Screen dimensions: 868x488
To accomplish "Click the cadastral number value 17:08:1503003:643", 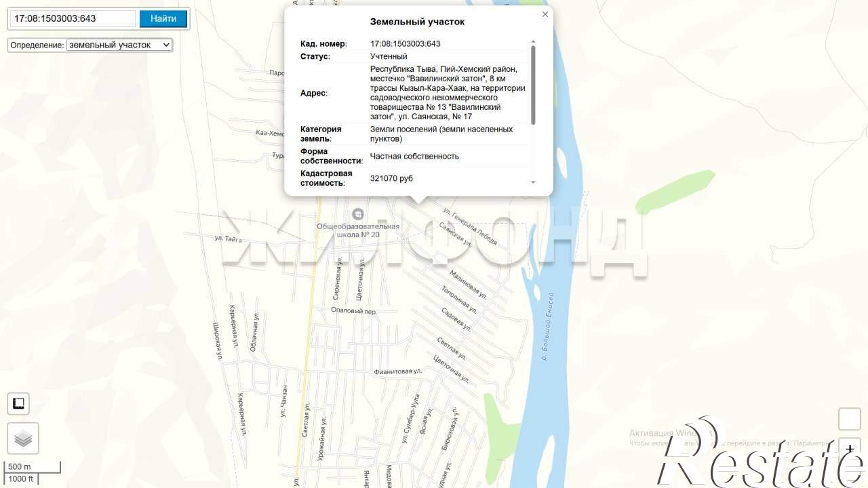I will pos(406,43).
